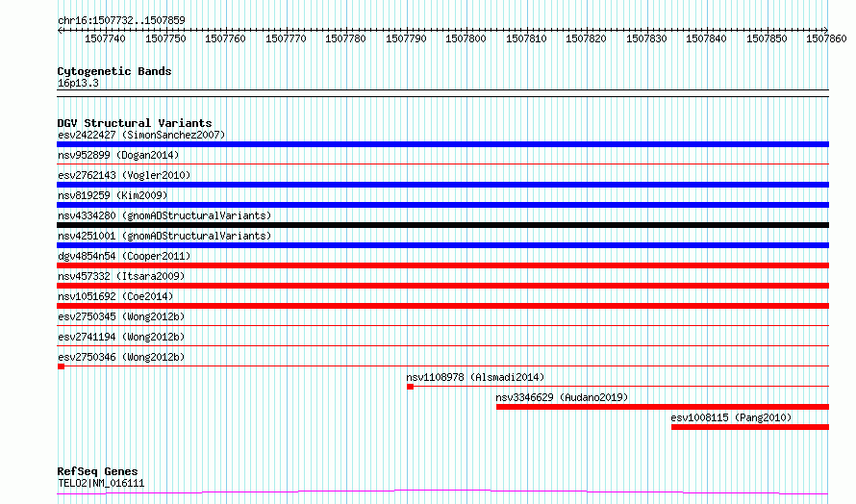Click the esv2422427 (SimonSanchez2007) variant label
Viewport: 856px width, 504px height.
[x=141, y=135]
